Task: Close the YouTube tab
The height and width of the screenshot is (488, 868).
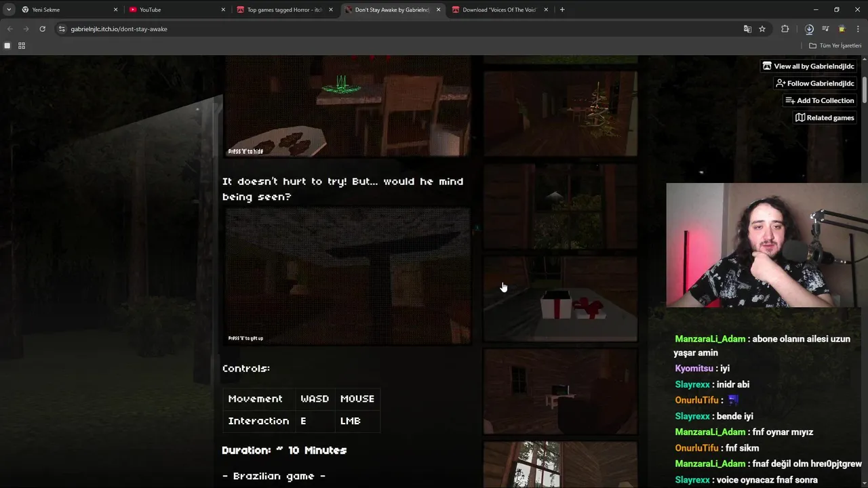Action: click(223, 9)
